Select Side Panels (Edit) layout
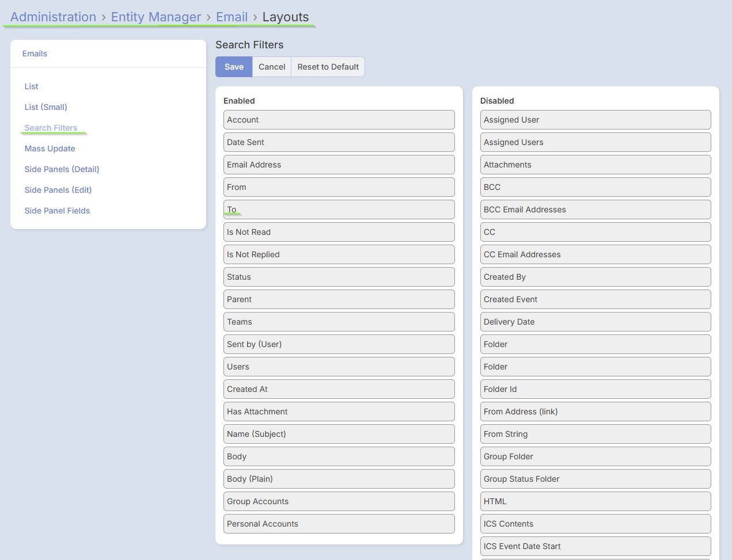The height and width of the screenshot is (560, 732). coord(58,190)
